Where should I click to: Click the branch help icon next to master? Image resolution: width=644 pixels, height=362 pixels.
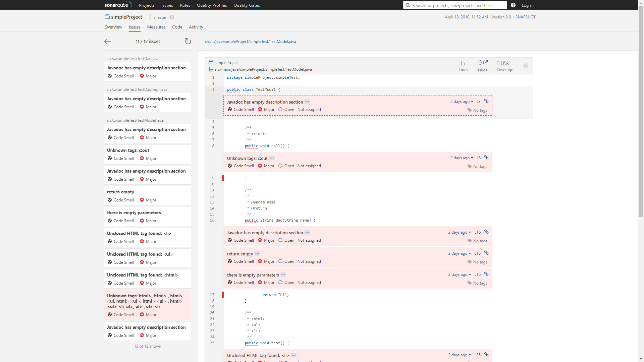172,17
